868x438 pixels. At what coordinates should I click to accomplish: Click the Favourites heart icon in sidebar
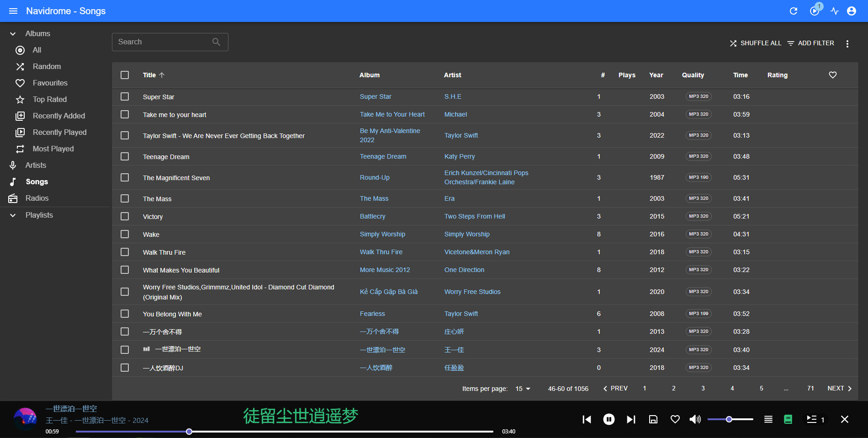[x=20, y=83]
